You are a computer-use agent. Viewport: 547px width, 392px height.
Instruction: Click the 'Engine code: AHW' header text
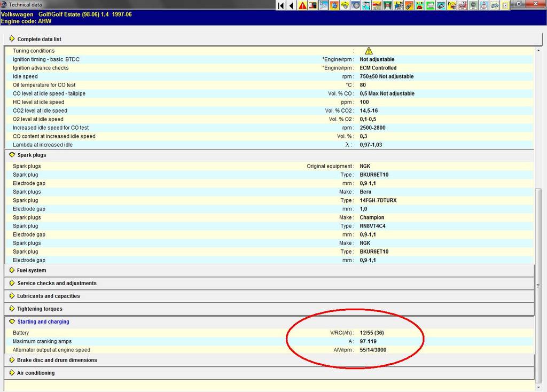(x=26, y=21)
